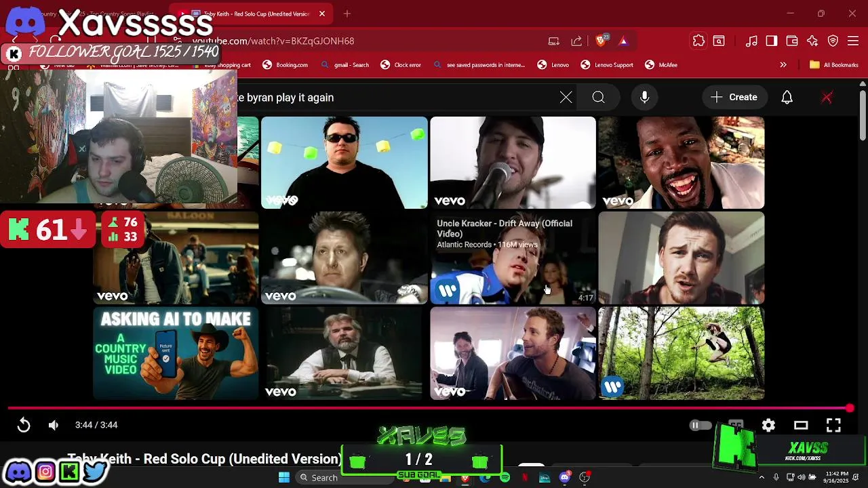The width and height of the screenshot is (868, 488).
Task: Open the YouTube Create menu
Action: [734, 98]
